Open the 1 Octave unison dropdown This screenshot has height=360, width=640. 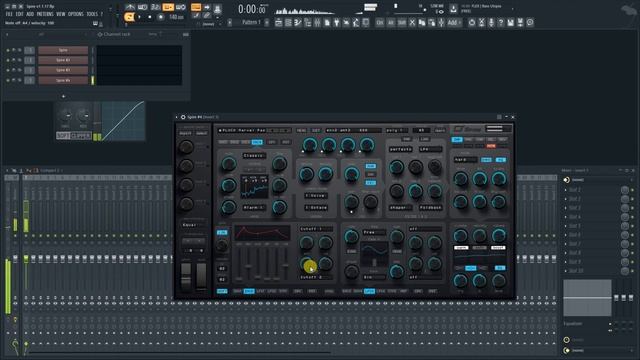(316, 208)
